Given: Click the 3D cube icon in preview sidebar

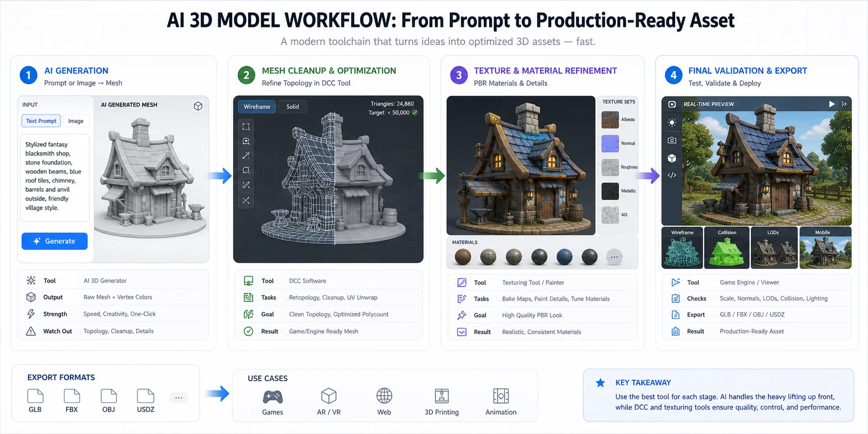Looking at the screenshot, I should point(672,158).
